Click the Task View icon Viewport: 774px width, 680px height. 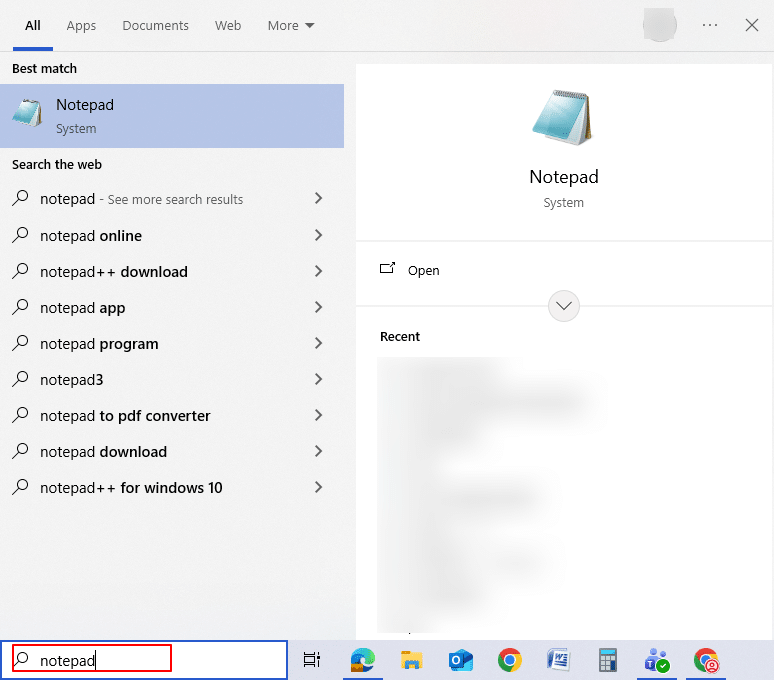(312, 660)
